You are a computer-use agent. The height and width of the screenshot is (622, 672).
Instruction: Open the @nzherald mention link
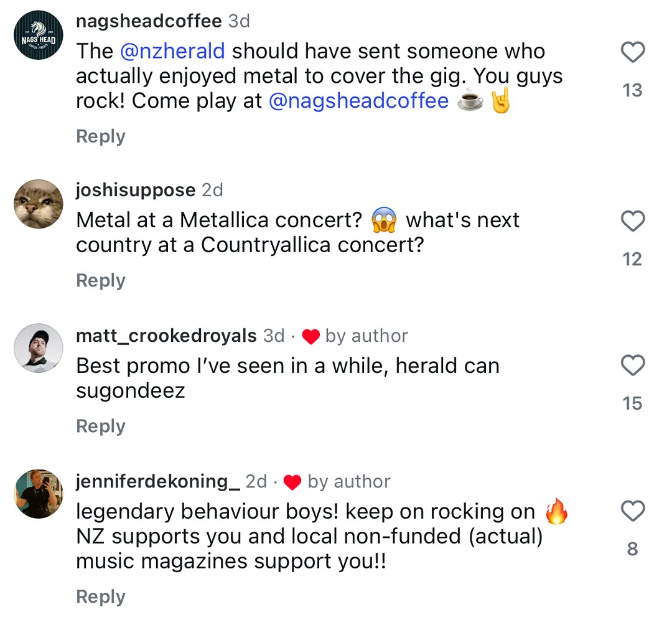(173, 51)
